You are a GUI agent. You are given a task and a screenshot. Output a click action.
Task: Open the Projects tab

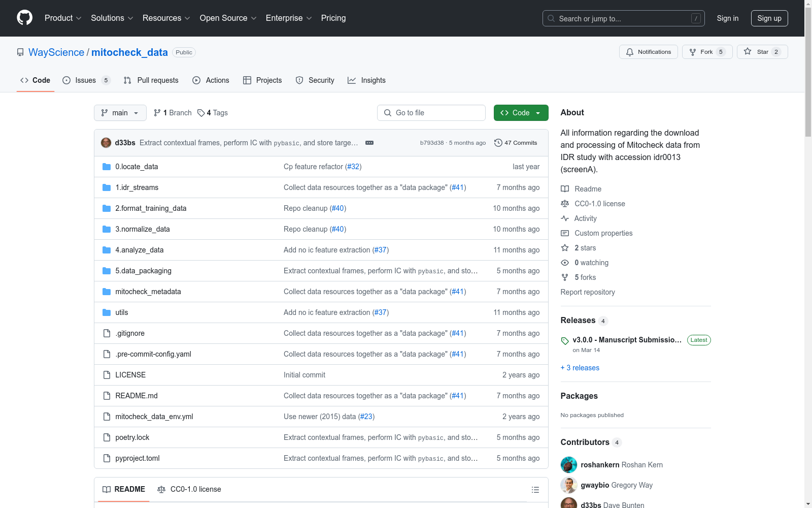262,80
